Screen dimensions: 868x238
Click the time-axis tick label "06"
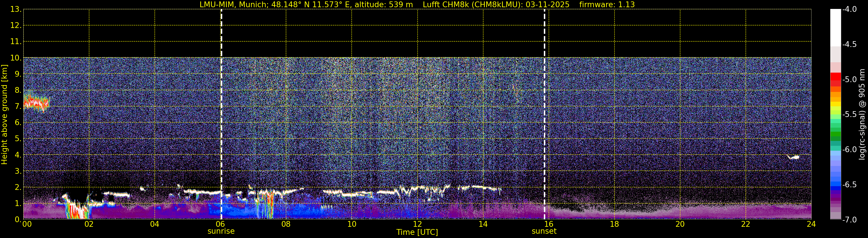click(220, 224)
